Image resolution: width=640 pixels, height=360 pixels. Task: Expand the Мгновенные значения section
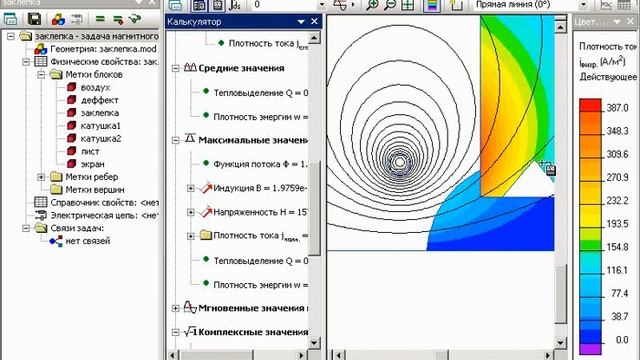coord(176,308)
